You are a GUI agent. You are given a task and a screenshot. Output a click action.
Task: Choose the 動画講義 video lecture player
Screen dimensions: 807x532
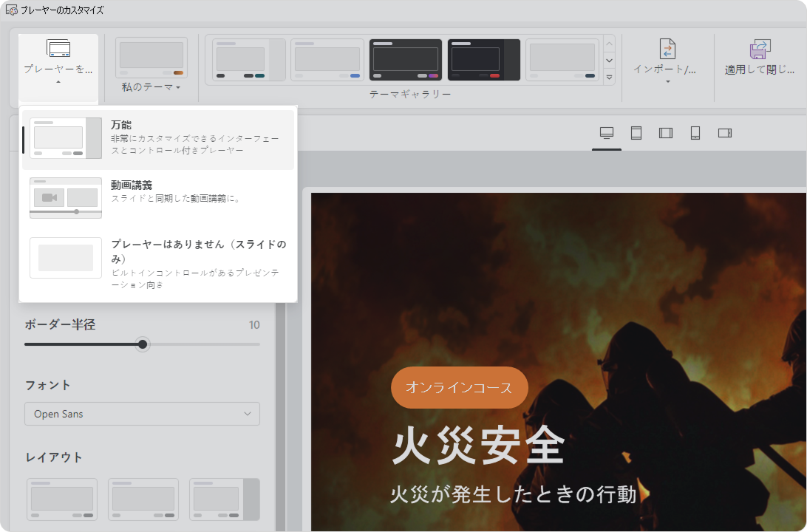158,199
